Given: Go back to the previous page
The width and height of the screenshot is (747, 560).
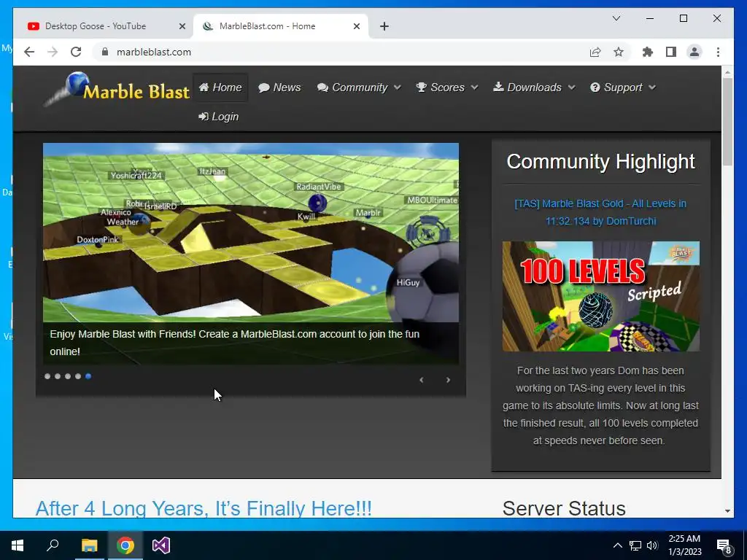Looking at the screenshot, I should [x=29, y=52].
